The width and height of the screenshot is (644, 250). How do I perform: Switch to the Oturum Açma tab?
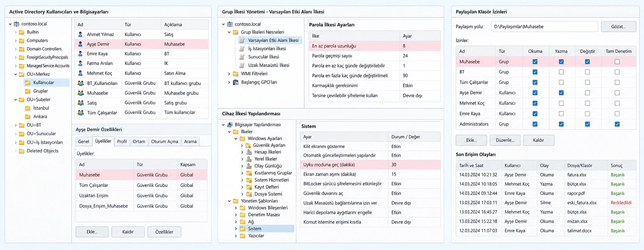click(x=165, y=141)
